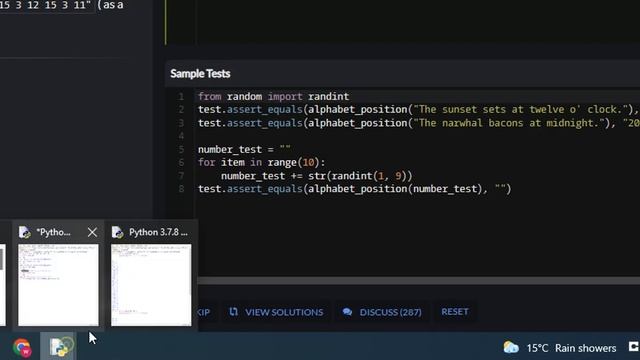640x360 pixels.
Task: Open the 15°C Rain showers weather widget
Action: click(x=560, y=348)
